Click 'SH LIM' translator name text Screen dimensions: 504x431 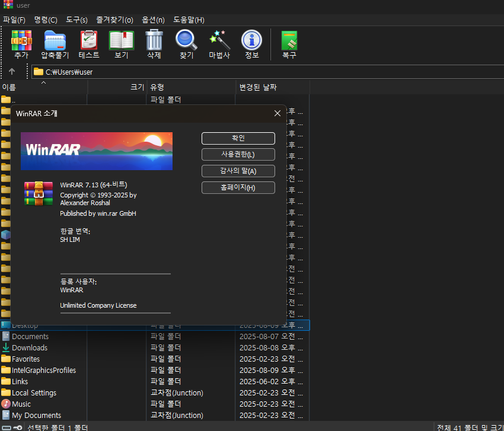[x=70, y=240]
